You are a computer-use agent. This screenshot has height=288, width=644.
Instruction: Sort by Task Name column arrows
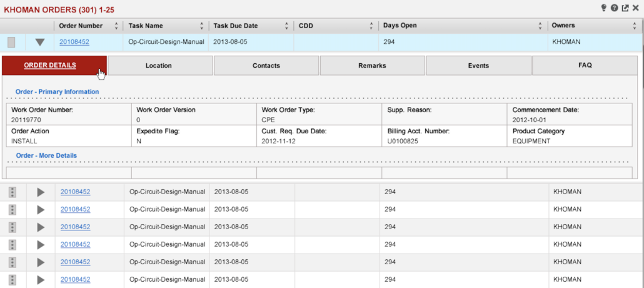(x=201, y=26)
